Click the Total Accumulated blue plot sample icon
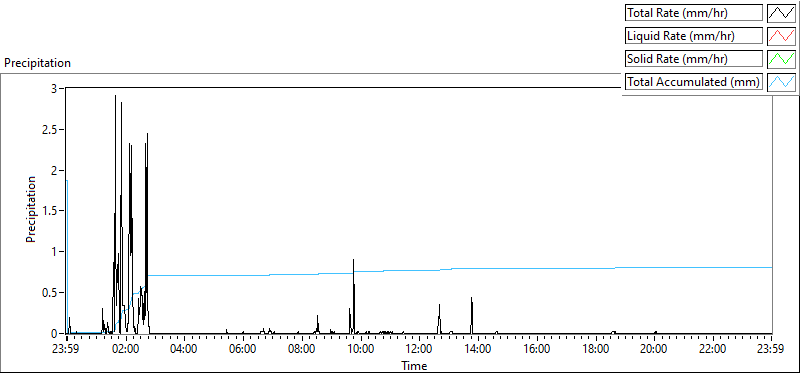 tap(782, 82)
